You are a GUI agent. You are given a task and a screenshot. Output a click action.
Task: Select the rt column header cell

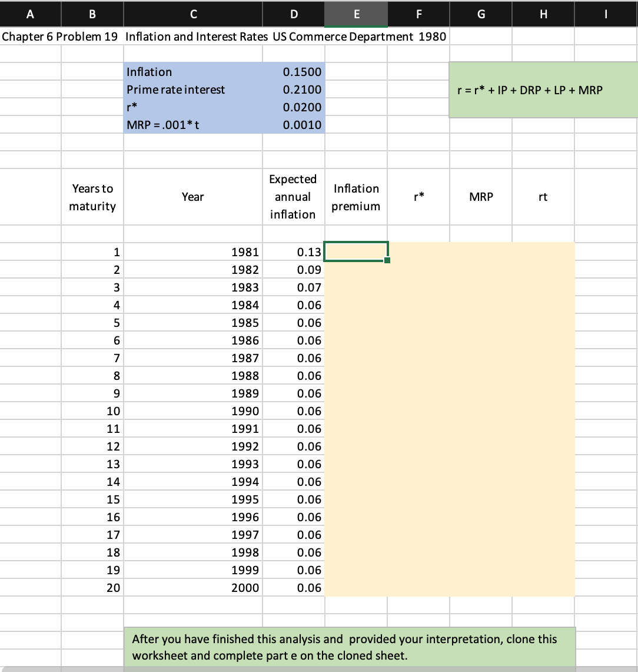coord(543,196)
